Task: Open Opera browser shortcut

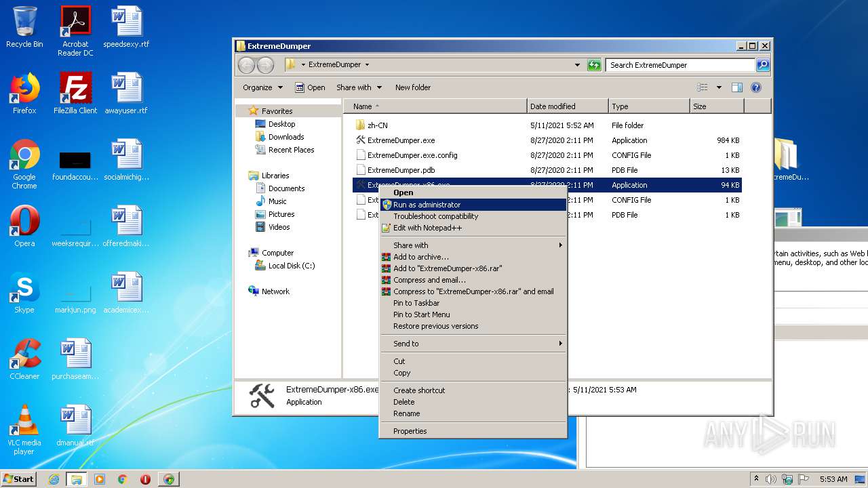Action: click(24, 226)
